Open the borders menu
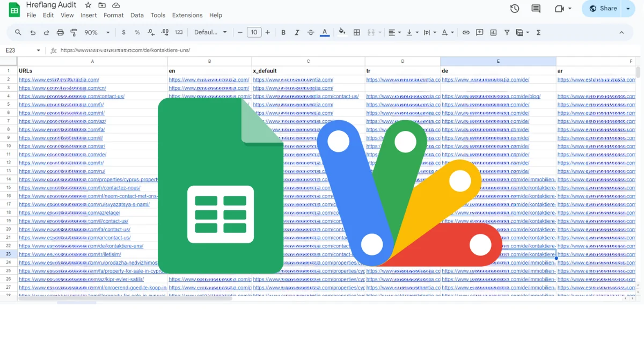This screenshot has width=644, height=337. pos(356,32)
